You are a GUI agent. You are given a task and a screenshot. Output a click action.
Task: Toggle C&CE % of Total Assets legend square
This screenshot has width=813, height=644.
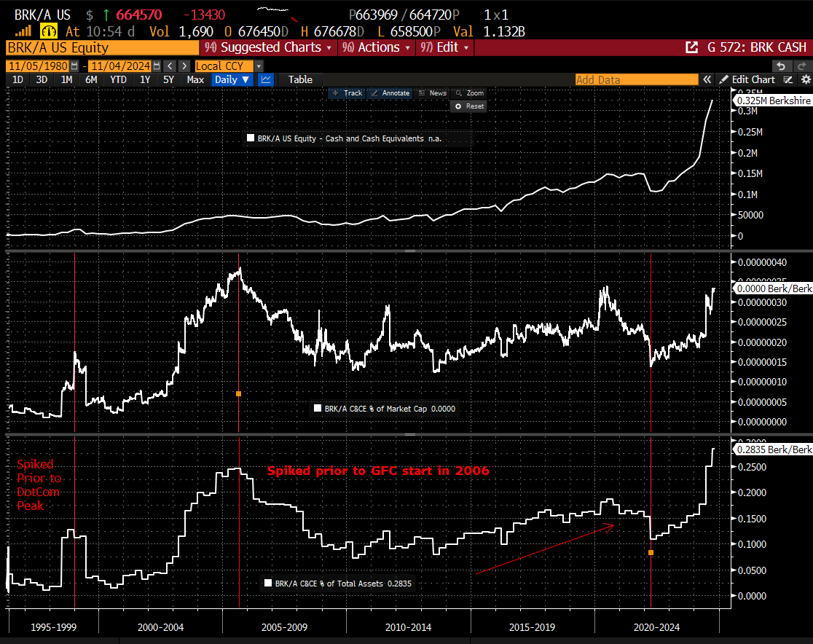[268, 584]
